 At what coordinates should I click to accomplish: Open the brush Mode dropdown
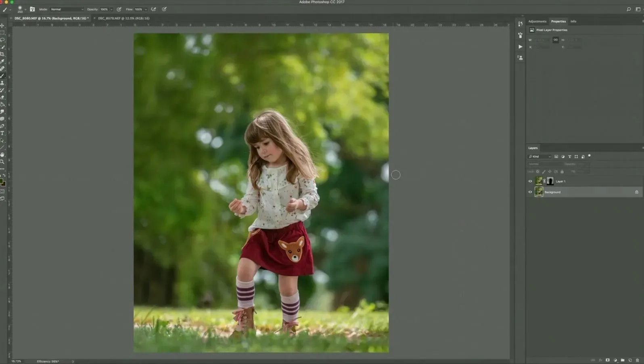(x=67, y=9)
